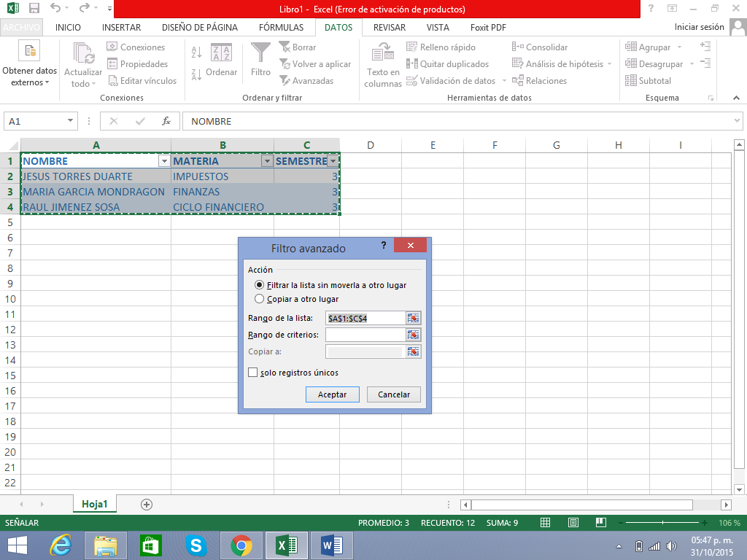
Task: Click the Actualizar todo refresh icon
Action: pos(83,54)
